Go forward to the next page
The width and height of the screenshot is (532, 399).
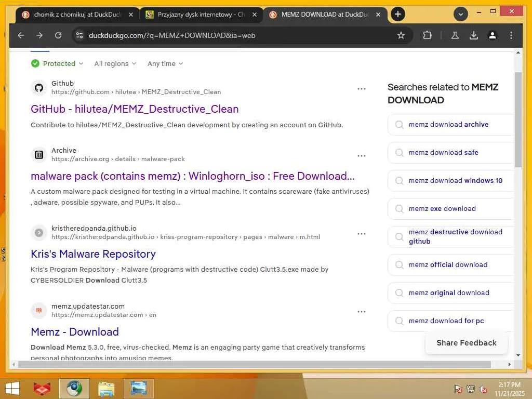(x=39, y=35)
